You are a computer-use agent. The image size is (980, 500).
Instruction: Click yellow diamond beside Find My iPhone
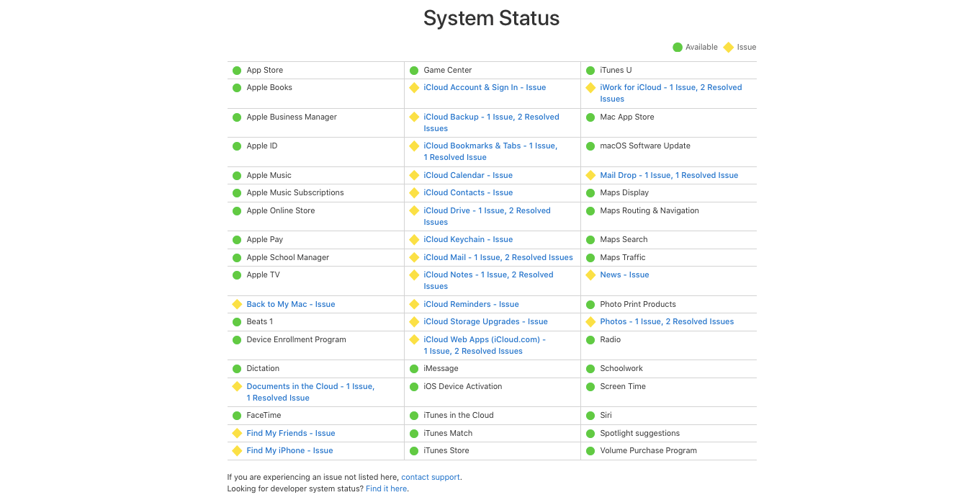pos(237,450)
